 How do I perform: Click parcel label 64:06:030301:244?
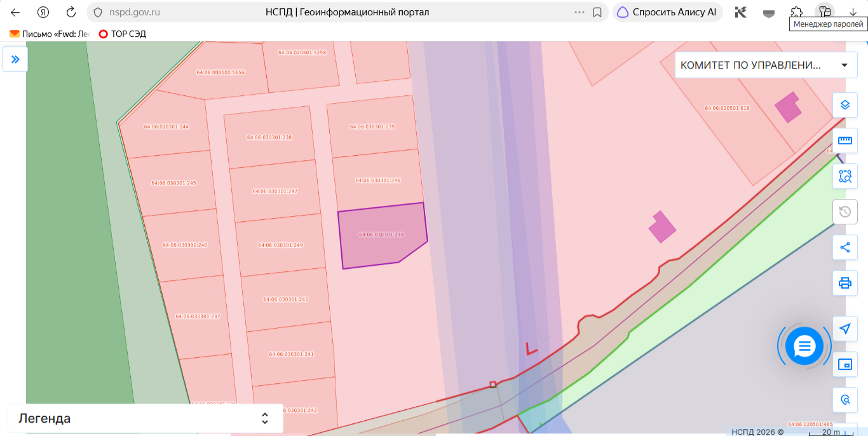coord(166,126)
